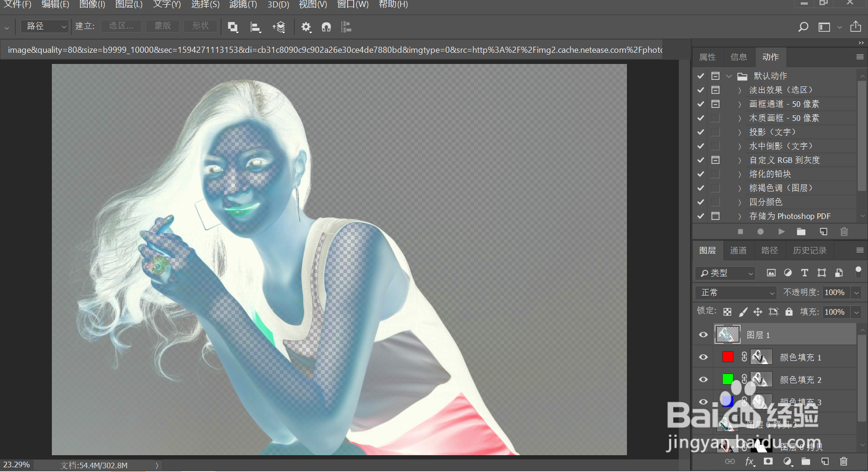This screenshot has width=868, height=472.
Task: Click the green swatch of 颜色填充 2
Action: pos(727,380)
